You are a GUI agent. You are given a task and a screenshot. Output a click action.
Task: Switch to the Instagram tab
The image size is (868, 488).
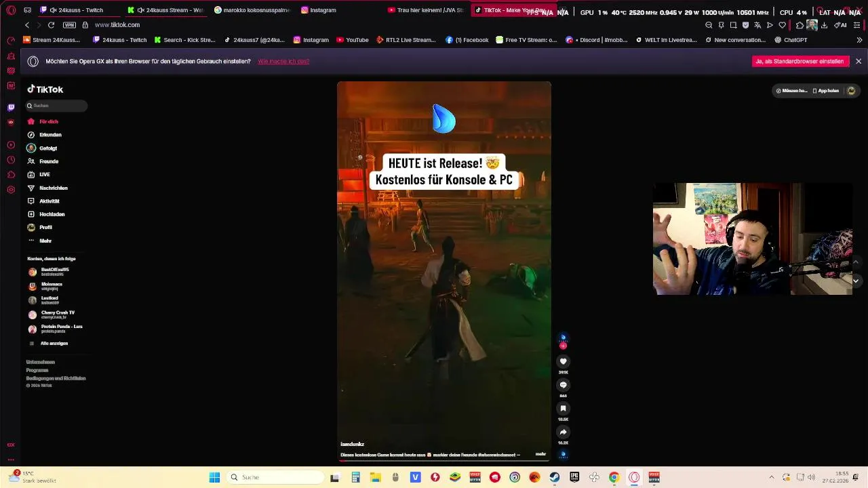click(319, 10)
